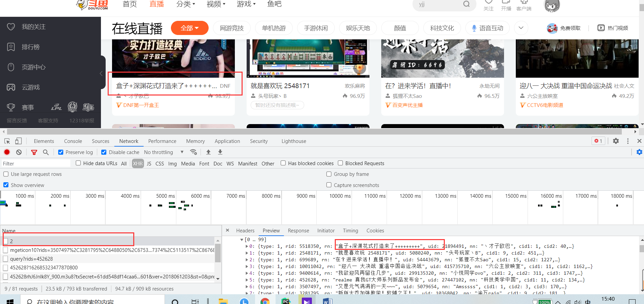Close the request details pane
644x304 pixels.
coord(227,230)
